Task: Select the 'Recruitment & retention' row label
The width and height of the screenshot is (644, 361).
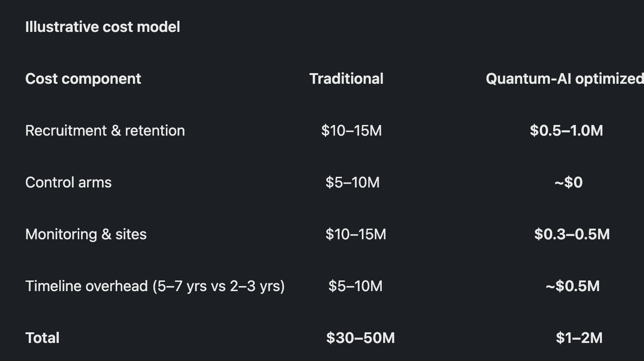Action: click(x=105, y=131)
